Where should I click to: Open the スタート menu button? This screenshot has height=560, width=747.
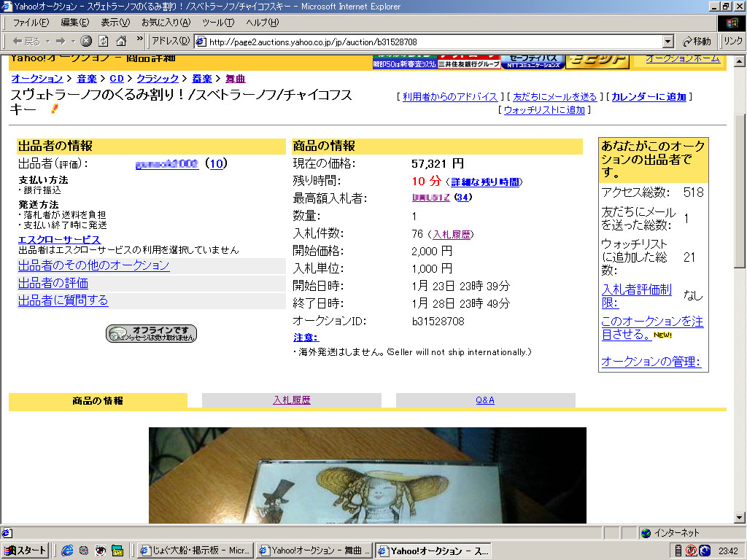(x=25, y=551)
